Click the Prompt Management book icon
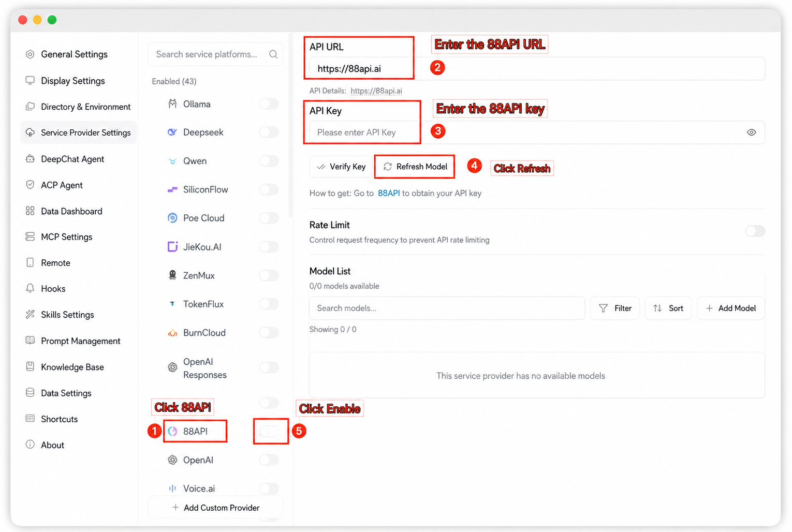792x532 pixels. click(x=30, y=341)
